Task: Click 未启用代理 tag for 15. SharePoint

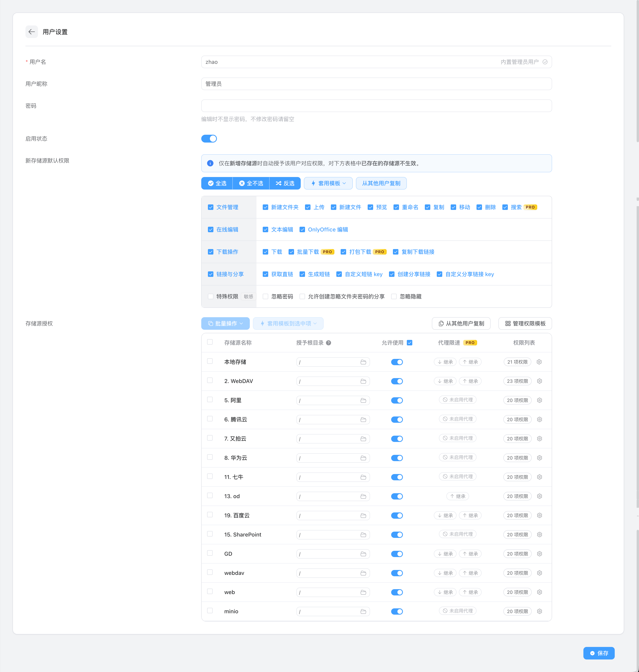Action: pyautogui.click(x=458, y=534)
